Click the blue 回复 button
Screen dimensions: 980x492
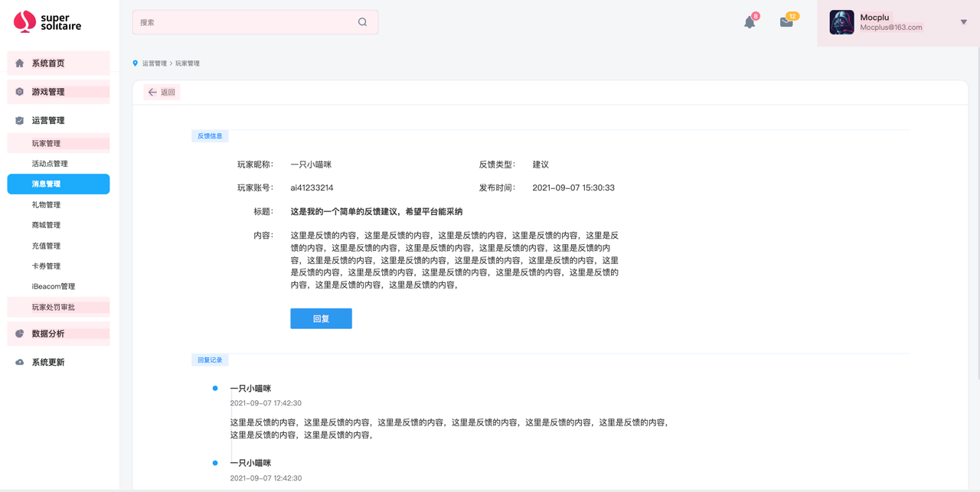tap(321, 318)
